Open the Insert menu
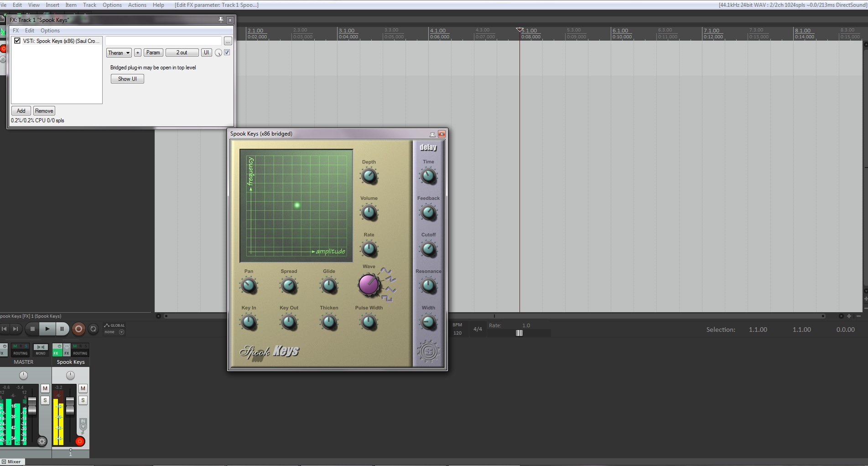 click(52, 5)
